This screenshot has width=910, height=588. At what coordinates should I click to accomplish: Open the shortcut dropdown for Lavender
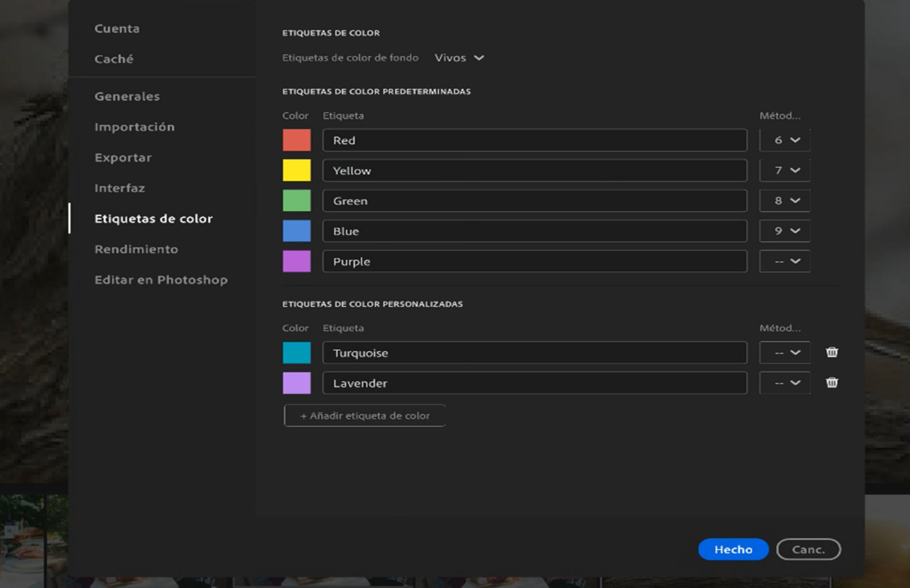coord(785,383)
